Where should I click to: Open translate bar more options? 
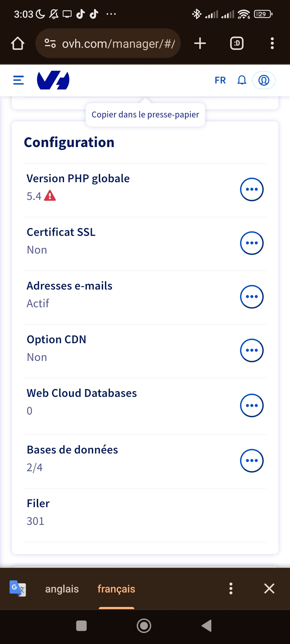pos(231,588)
